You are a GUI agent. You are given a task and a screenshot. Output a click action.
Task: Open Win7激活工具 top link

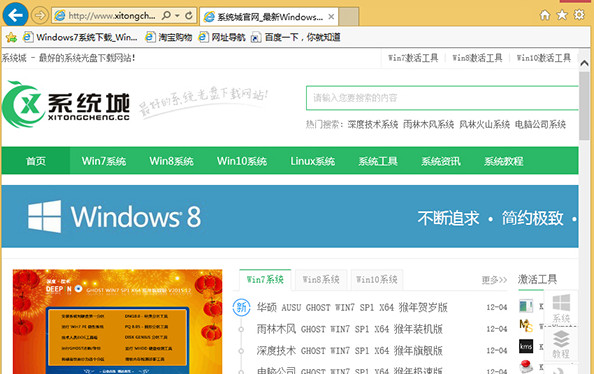(413, 58)
